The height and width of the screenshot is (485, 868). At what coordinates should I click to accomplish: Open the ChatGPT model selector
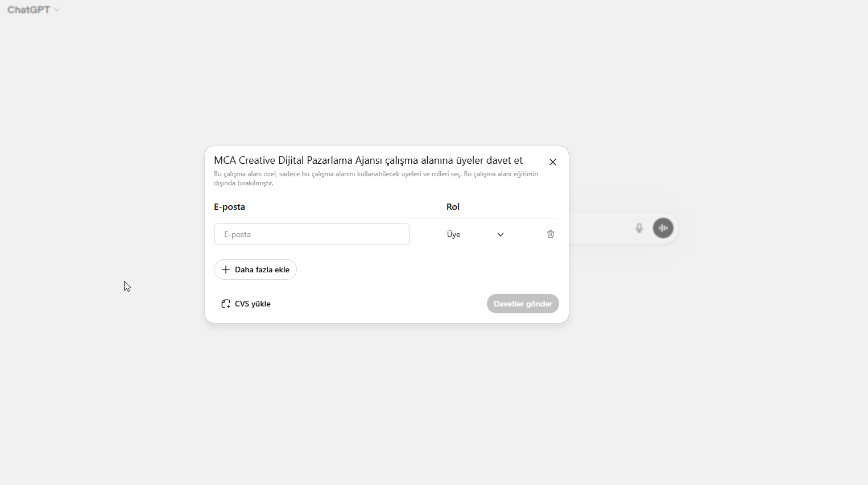[34, 10]
